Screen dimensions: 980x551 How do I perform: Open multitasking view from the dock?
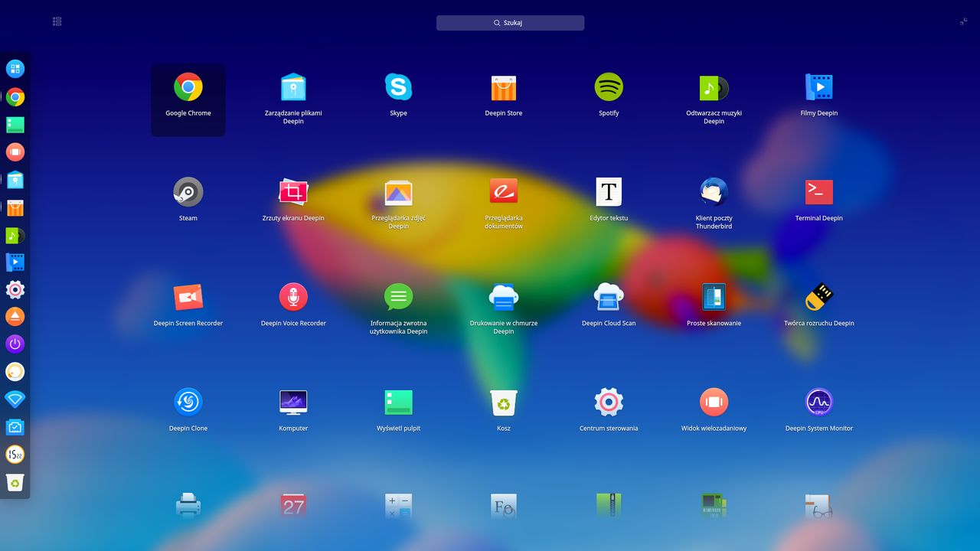tap(15, 152)
